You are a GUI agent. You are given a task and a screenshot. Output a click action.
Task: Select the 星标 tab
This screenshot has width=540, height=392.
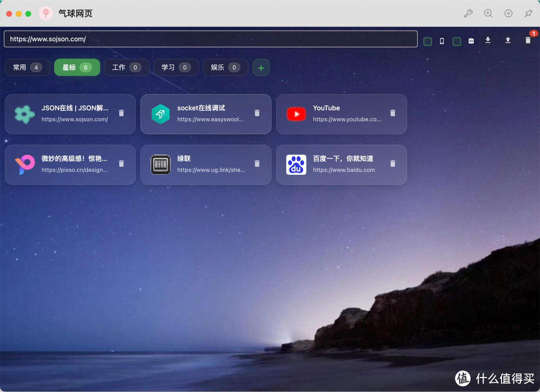pyautogui.click(x=77, y=67)
